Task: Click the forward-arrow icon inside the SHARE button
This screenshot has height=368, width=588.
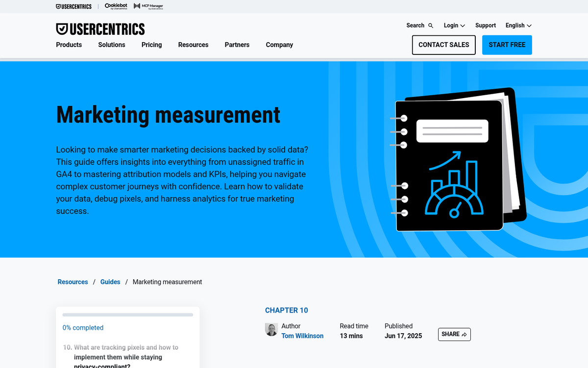Action: [465, 334]
